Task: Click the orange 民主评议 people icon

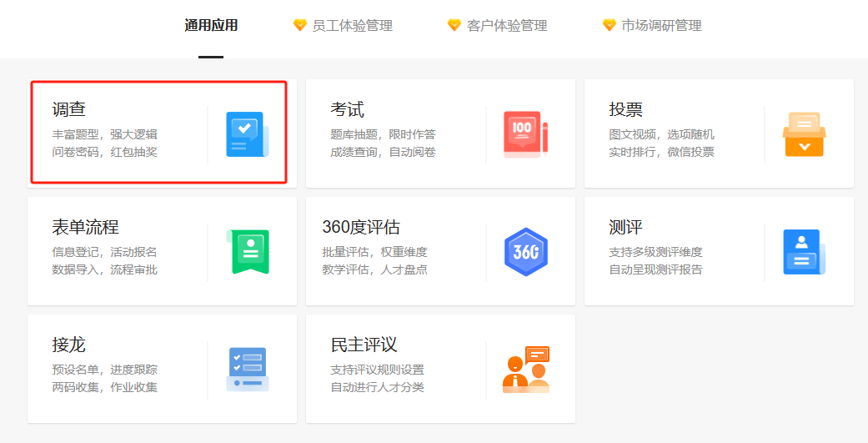Action: [526, 370]
